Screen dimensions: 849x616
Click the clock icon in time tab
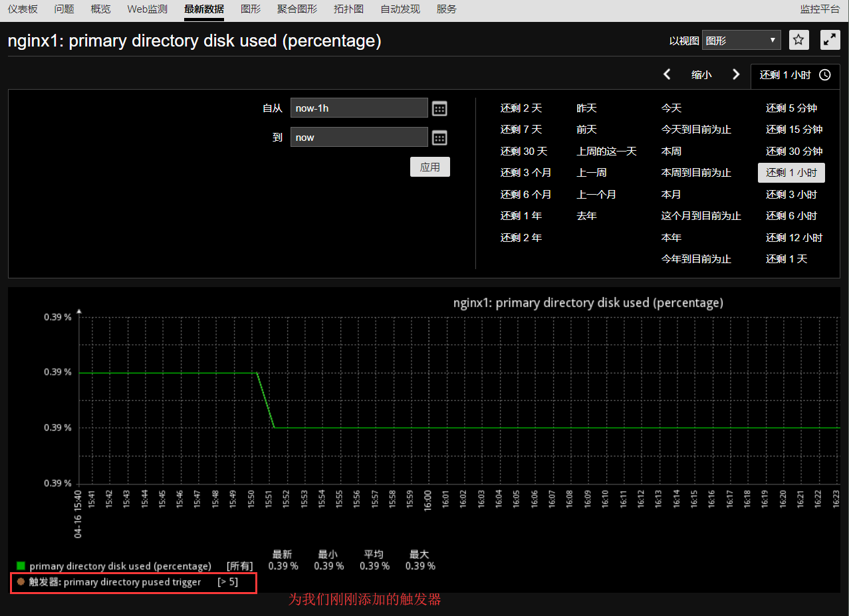tap(825, 75)
